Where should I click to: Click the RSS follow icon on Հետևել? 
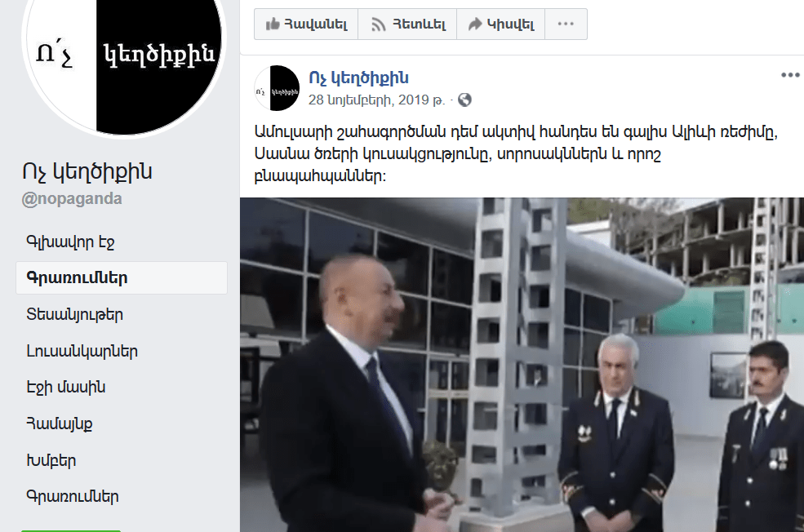click(x=379, y=24)
